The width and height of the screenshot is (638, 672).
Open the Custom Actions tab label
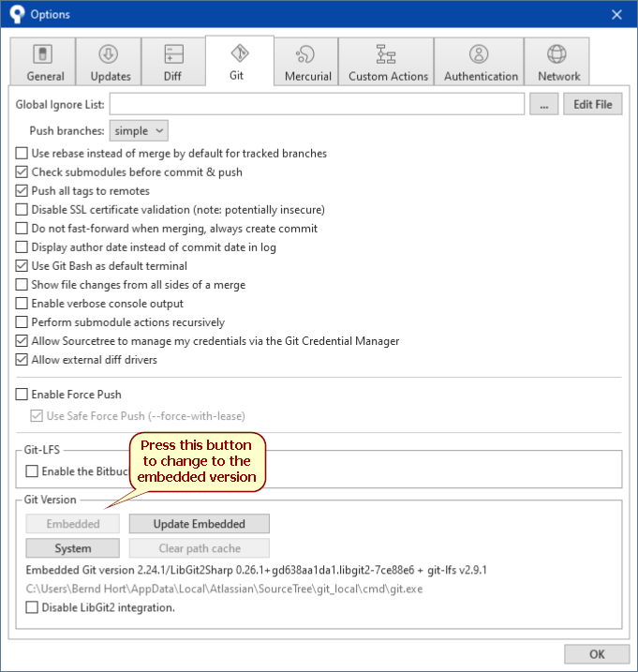click(388, 76)
